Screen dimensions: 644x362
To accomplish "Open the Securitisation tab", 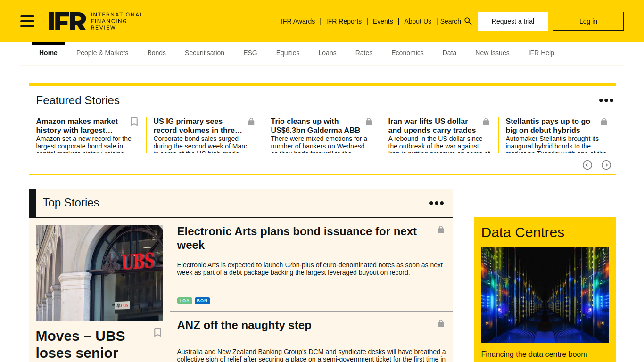I will point(205,53).
